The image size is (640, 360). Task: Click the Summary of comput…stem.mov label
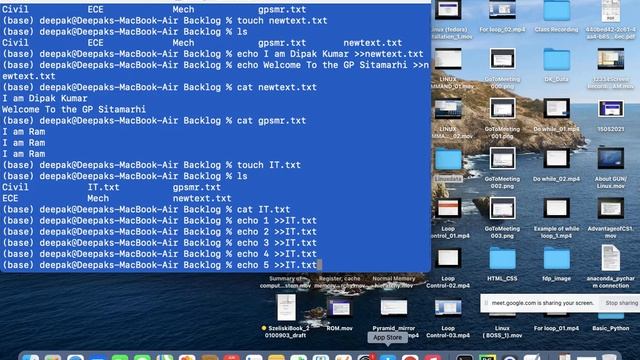point(286,282)
